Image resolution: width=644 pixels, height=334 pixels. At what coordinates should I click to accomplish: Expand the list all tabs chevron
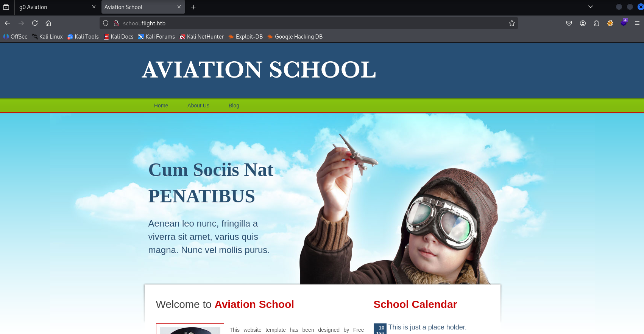591,7
